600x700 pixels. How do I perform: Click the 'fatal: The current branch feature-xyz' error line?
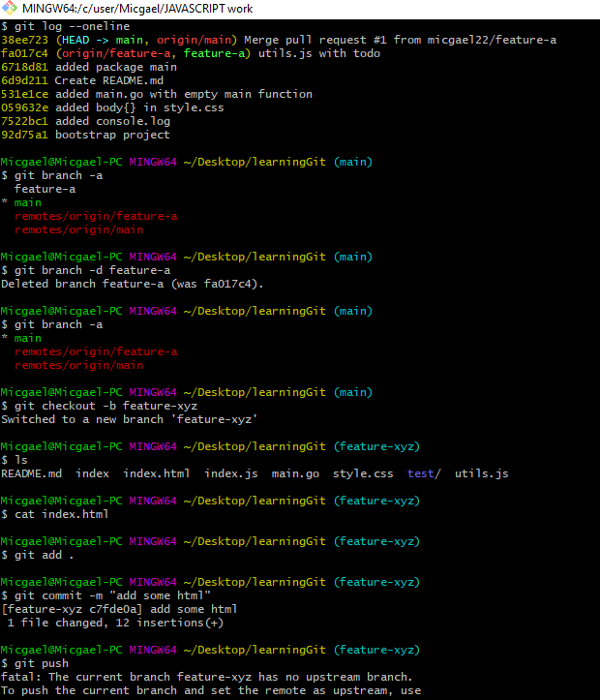click(x=206, y=677)
